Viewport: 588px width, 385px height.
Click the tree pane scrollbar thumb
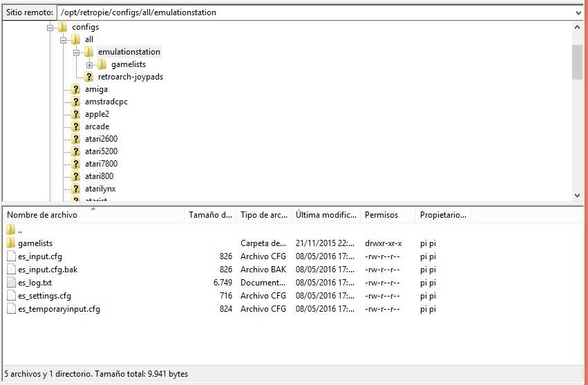(x=577, y=62)
